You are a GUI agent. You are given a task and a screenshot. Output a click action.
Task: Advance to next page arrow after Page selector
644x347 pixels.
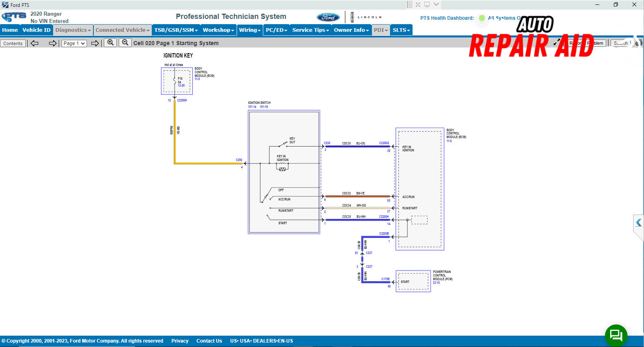pyautogui.click(x=95, y=43)
